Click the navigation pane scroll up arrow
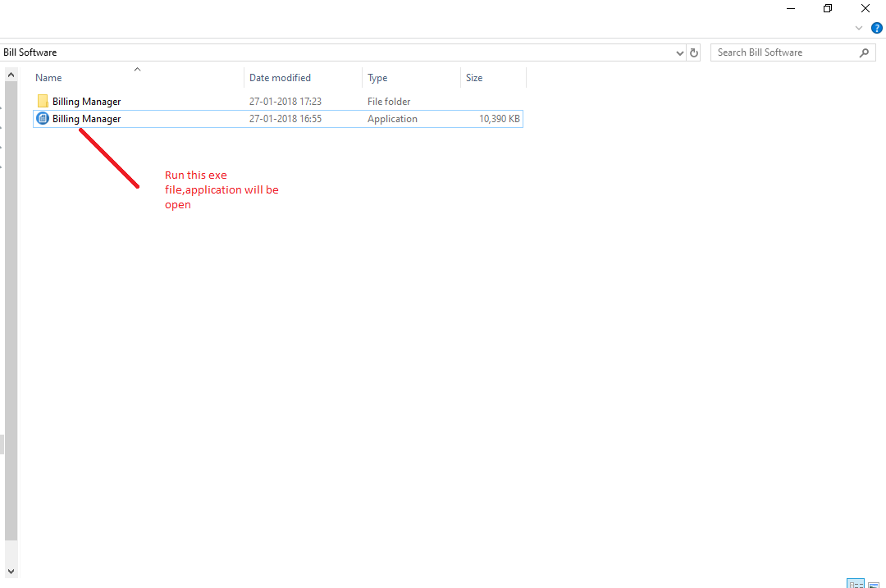This screenshot has height=588, width=886. point(11,75)
